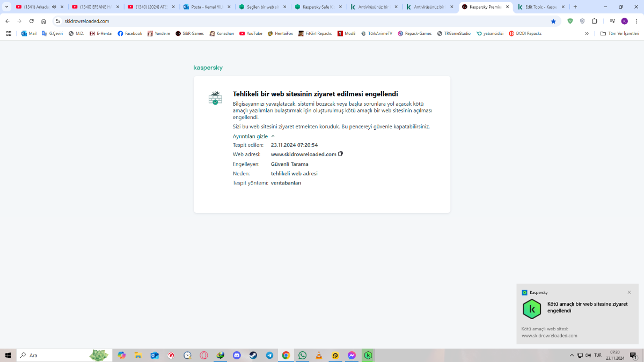Open the Extensions puzzle icon
644x362 pixels.
coord(595,21)
